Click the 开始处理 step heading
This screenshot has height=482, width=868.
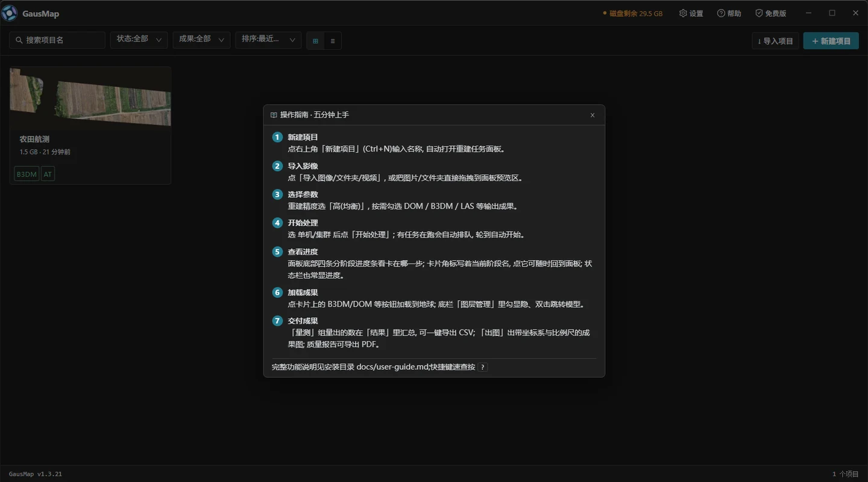point(303,223)
